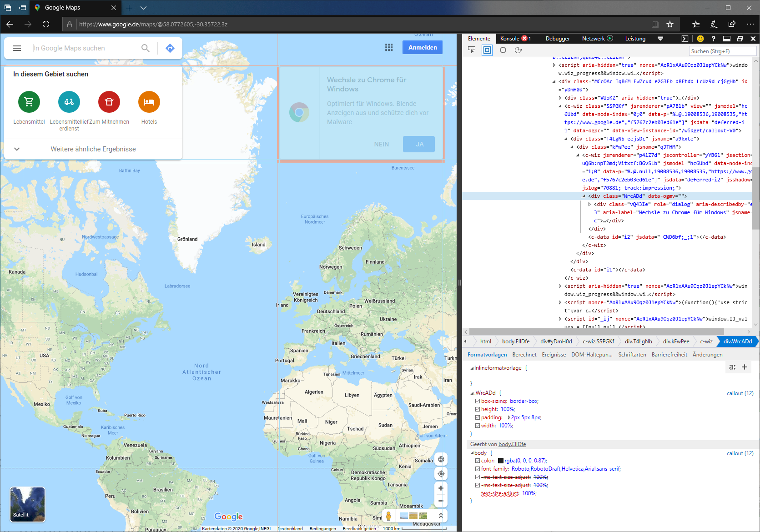Open the Ereignisse tab
This screenshot has height=532, width=760.
coord(554,355)
